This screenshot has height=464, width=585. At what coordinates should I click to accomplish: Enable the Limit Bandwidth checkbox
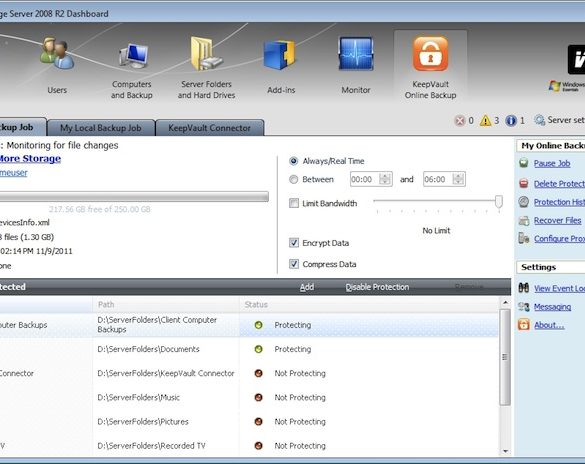pyautogui.click(x=294, y=203)
